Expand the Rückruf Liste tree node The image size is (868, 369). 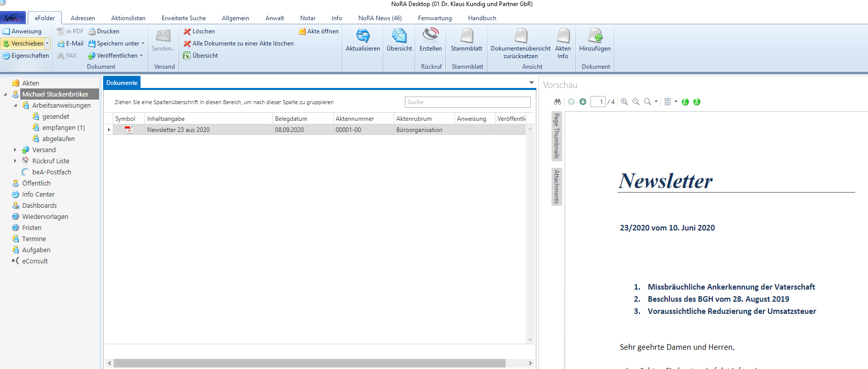15,161
